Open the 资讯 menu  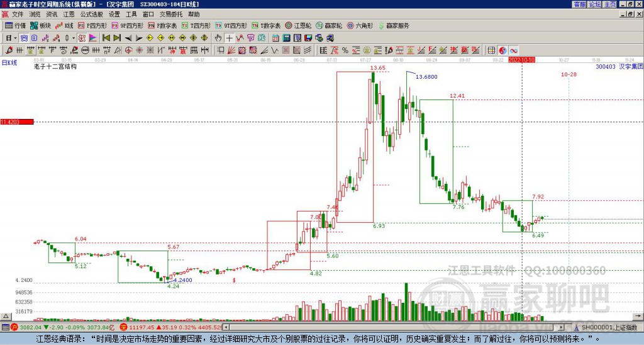pos(52,14)
